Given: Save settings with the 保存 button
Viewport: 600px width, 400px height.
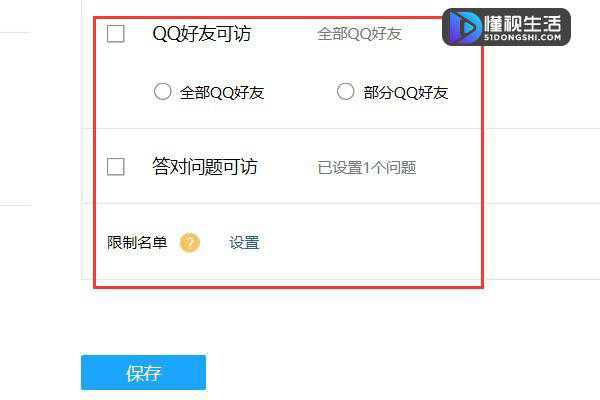Looking at the screenshot, I should coord(143,372).
